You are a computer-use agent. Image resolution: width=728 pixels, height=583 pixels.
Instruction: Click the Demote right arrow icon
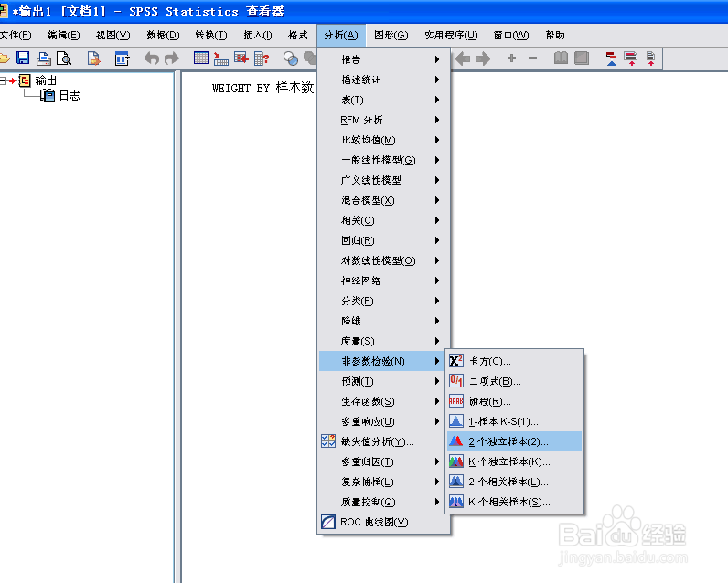(x=483, y=58)
